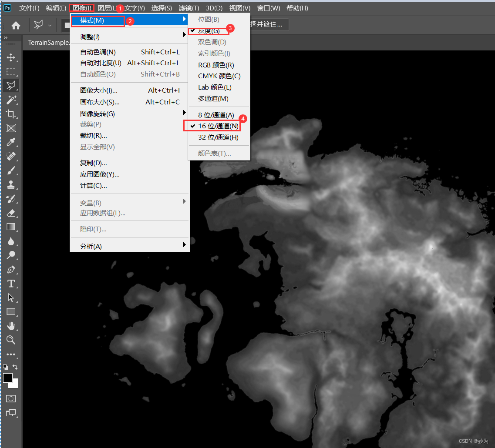Select the Dodge tool
The image size is (495, 448).
click(11, 255)
